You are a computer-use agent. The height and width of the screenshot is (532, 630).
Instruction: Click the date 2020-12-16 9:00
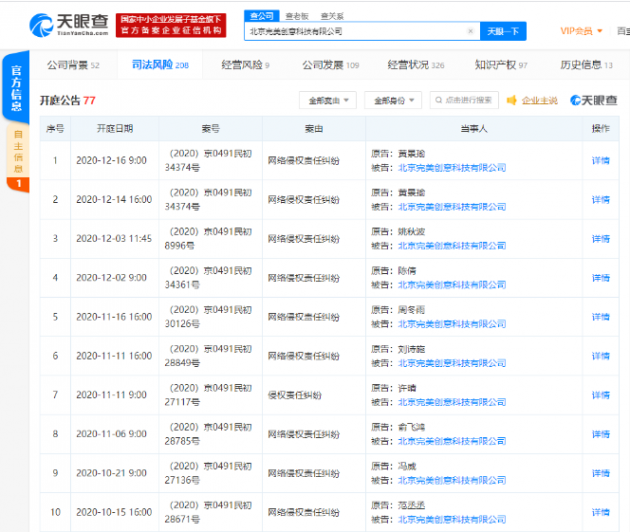pos(111,160)
